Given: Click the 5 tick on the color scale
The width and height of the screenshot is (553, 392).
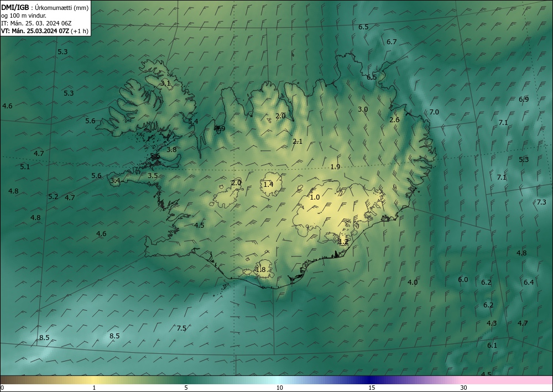Looking at the screenshot, I should pos(186,388).
